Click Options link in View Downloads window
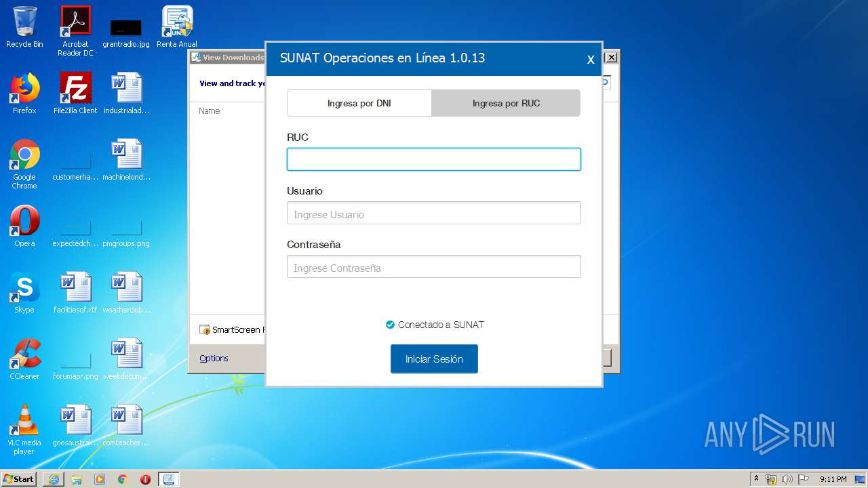This screenshot has height=488, width=868. tap(214, 358)
